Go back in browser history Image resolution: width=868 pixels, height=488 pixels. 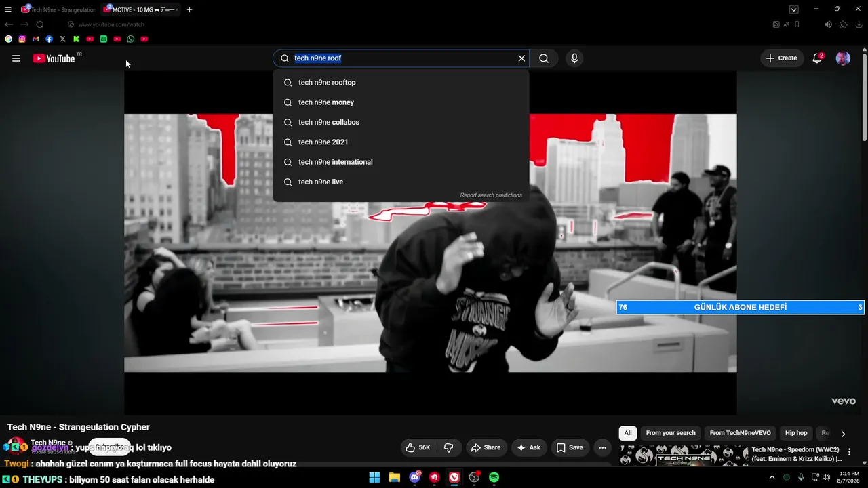tap(9, 24)
